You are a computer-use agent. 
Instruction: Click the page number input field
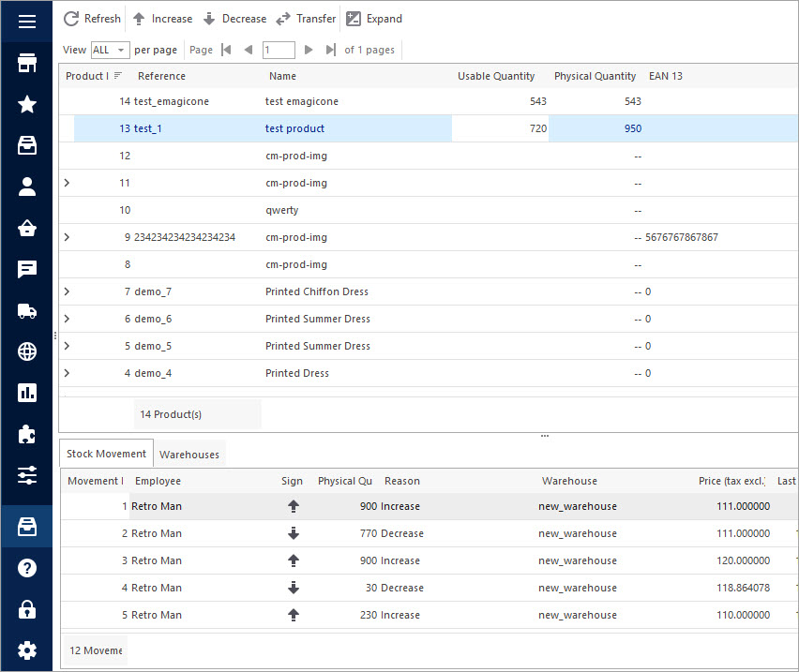click(x=279, y=50)
